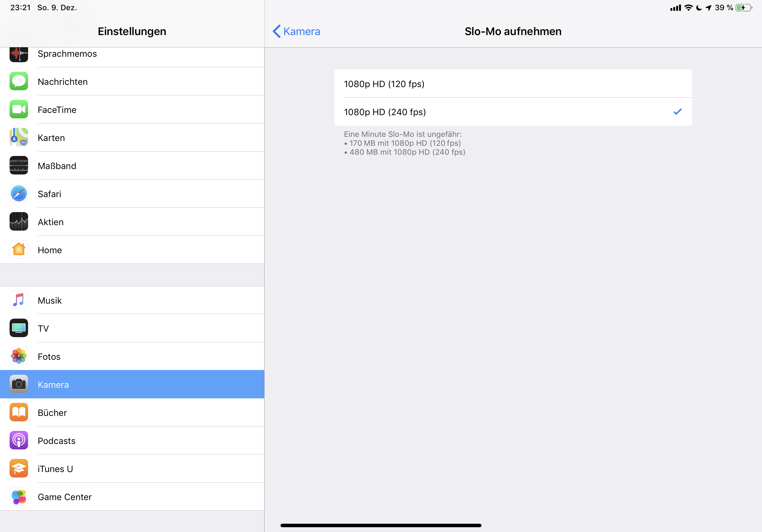The image size is (762, 532).
Task: Tap the Maßband ruler icon
Action: (19, 166)
